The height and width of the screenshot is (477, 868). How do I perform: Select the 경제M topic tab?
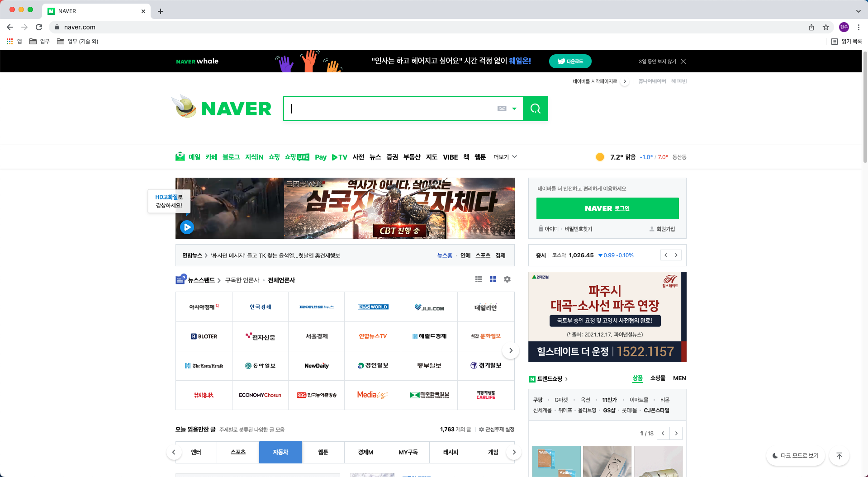(365, 452)
